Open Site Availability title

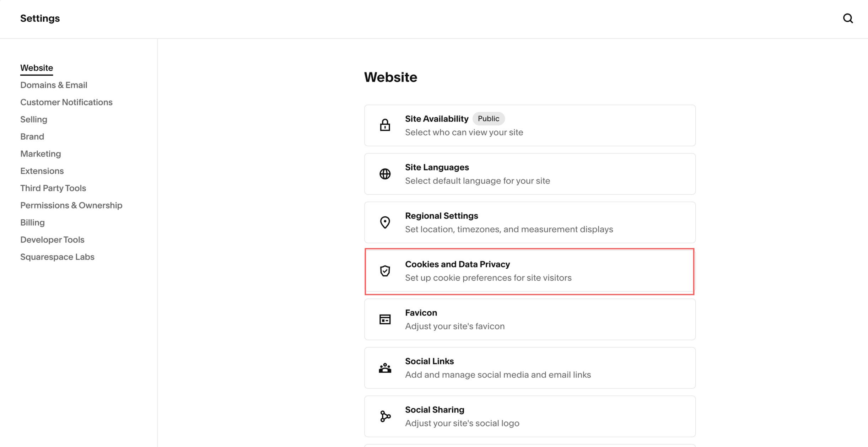(x=437, y=119)
